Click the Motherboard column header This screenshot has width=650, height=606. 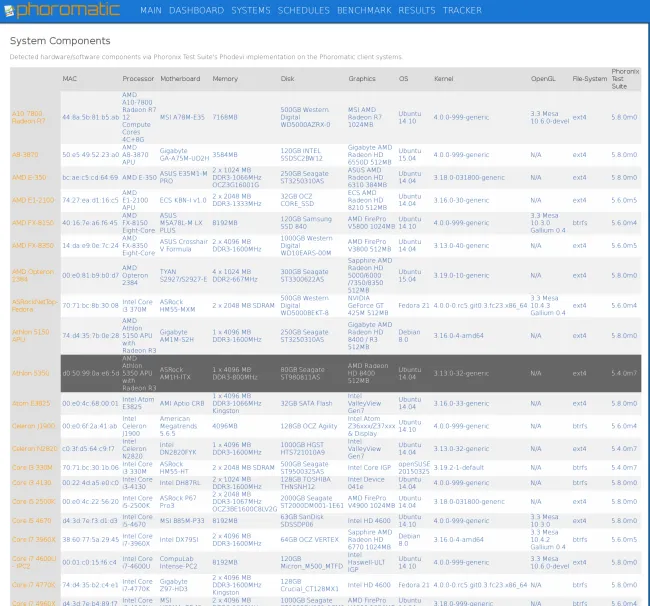180,79
